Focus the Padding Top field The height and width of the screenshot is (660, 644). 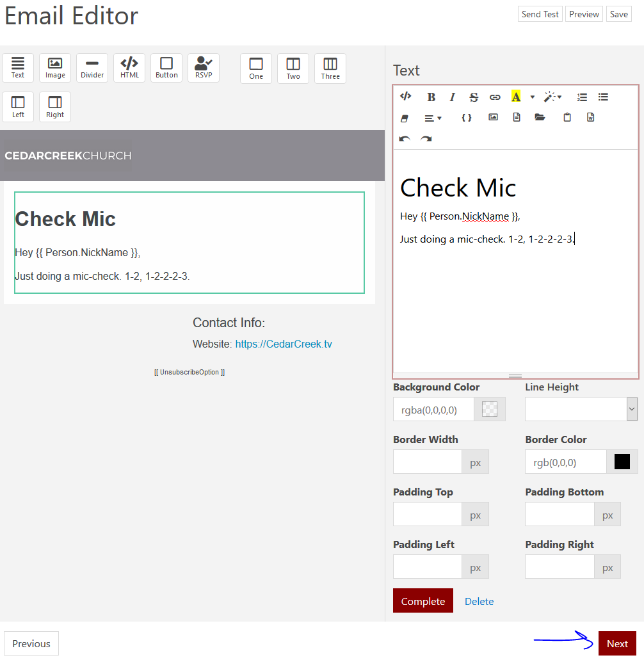pyautogui.click(x=428, y=514)
